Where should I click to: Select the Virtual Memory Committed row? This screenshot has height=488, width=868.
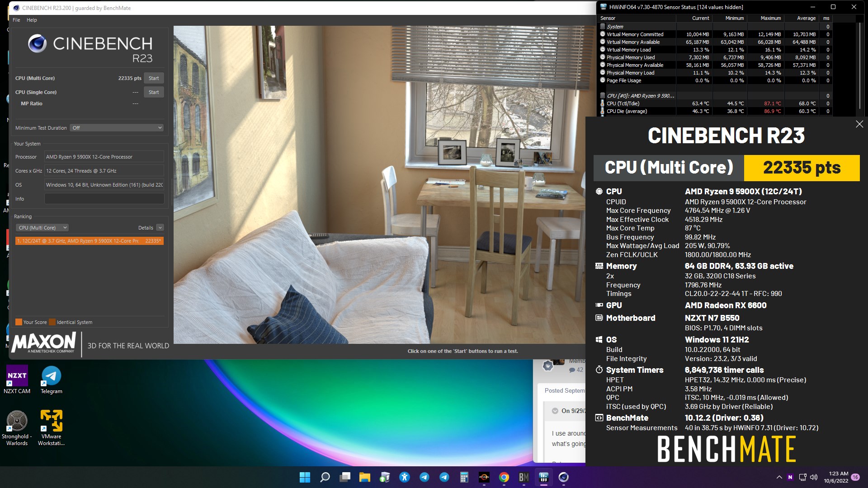[x=715, y=34]
